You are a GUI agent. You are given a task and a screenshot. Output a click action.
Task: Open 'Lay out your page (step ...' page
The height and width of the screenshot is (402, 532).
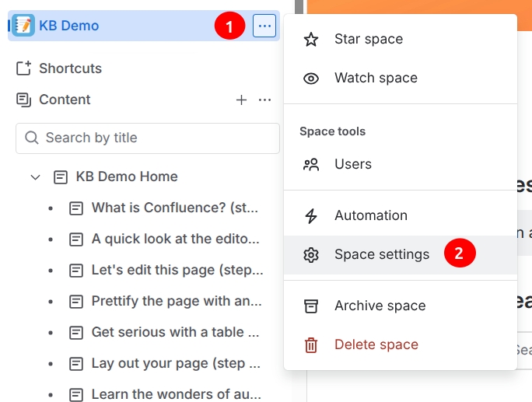(176, 364)
